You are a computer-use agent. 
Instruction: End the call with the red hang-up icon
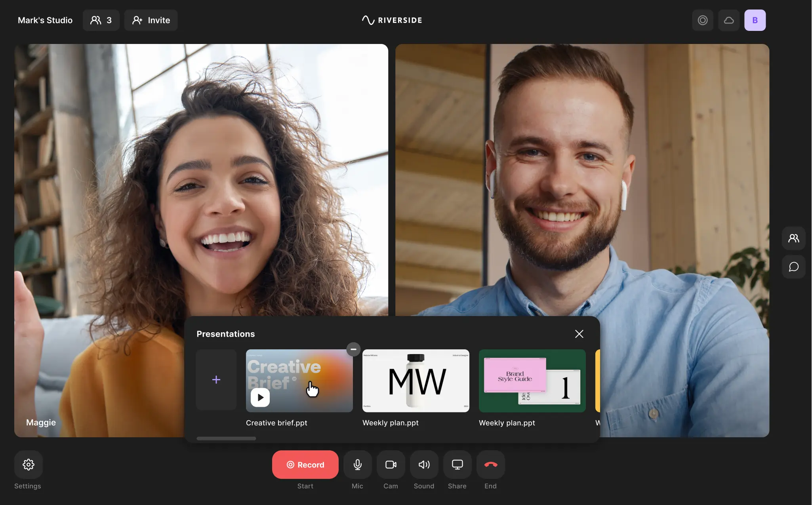(490, 465)
